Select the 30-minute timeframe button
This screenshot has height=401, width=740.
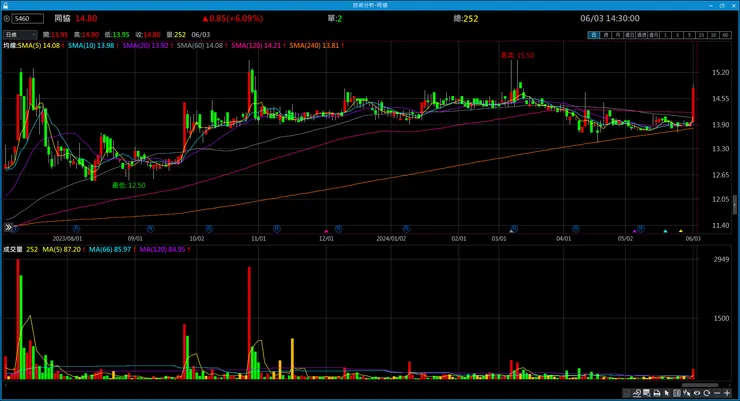coord(714,35)
